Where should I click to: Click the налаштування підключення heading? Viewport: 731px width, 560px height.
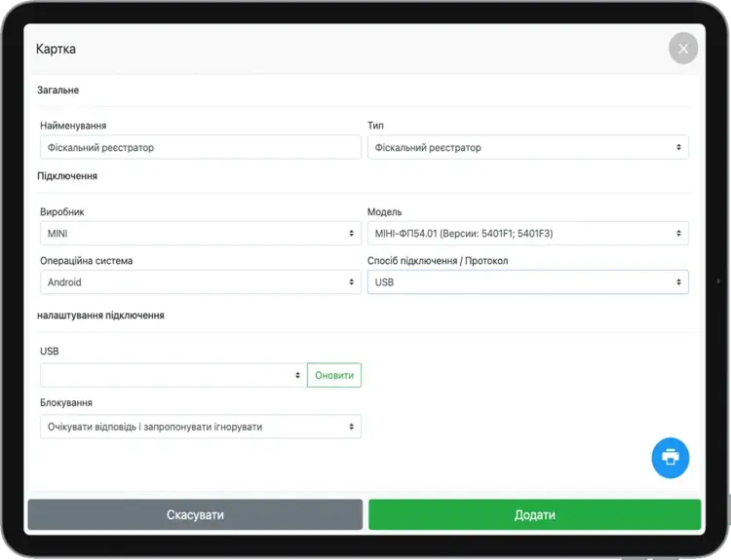(100, 316)
